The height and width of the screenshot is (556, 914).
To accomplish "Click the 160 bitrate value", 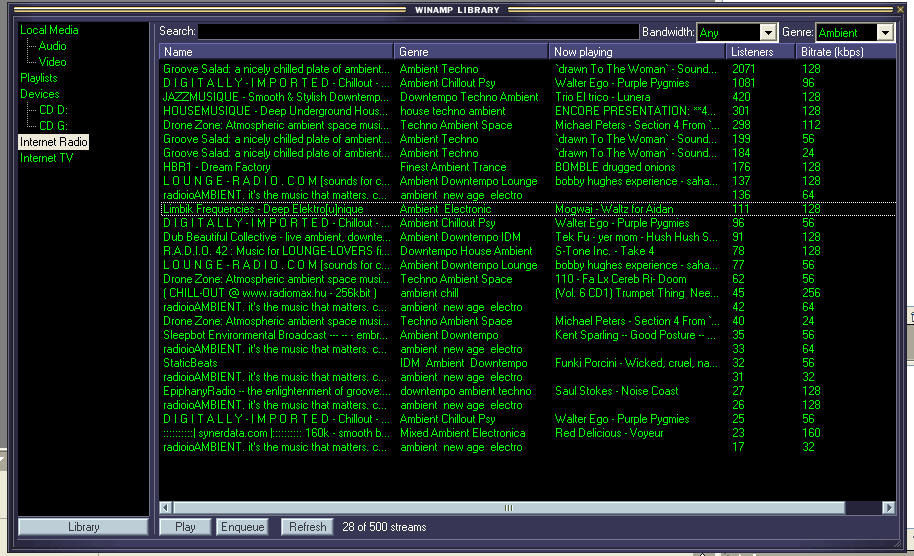I will pyautogui.click(x=811, y=432).
